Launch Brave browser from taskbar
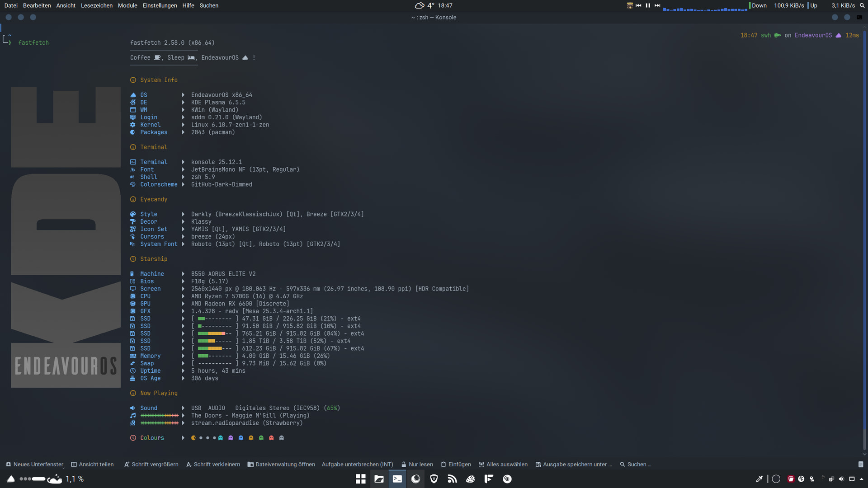This screenshot has width=868, height=488. (x=434, y=479)
